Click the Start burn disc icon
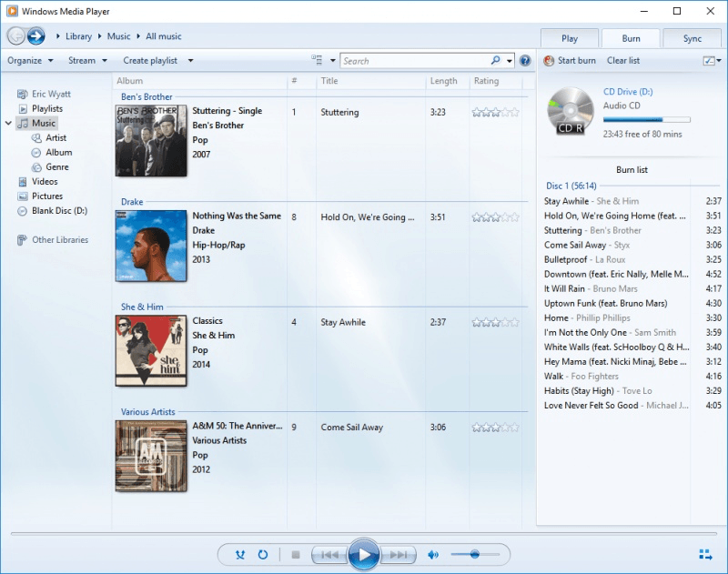Viewport: 728px width, 574px height. click(x=549, y=61)
